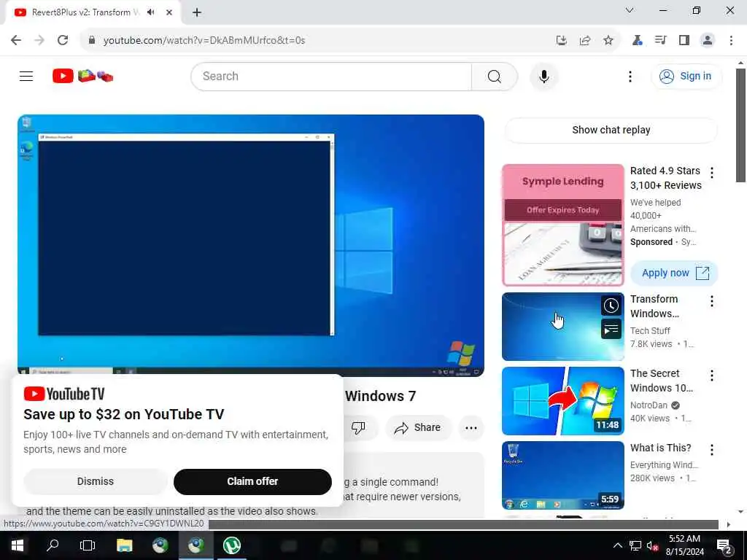This screenshot has width=747, height=560.
Task: Open the tab search chevron
Action: (x=630, y=10)
